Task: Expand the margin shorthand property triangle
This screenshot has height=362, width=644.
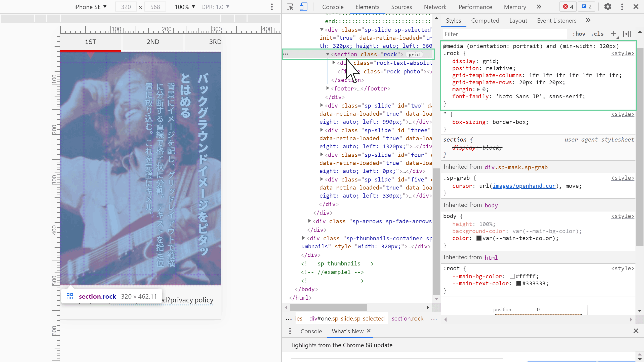Action: pos(478,89)
